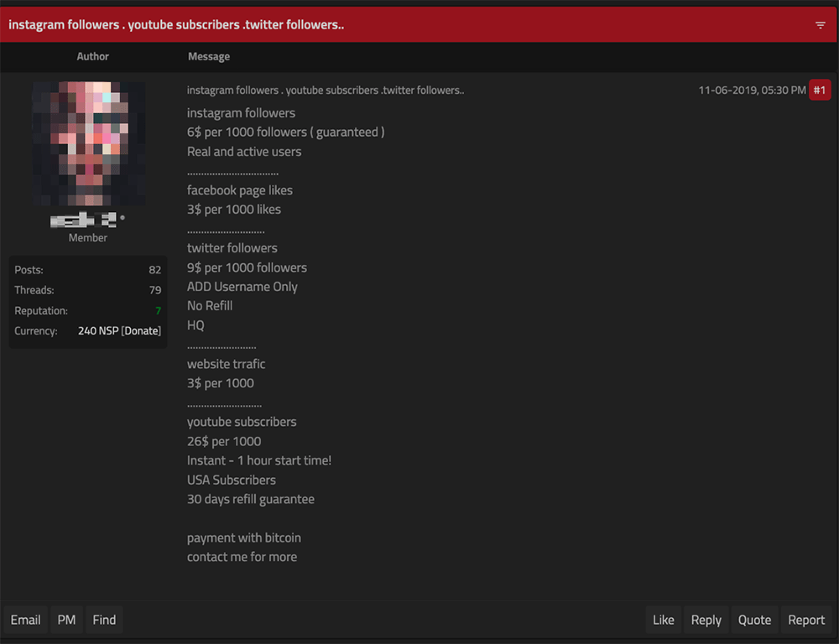Click the post subject line above message body
The width and height of the screenshot is (839, 644).
(326, 90)
